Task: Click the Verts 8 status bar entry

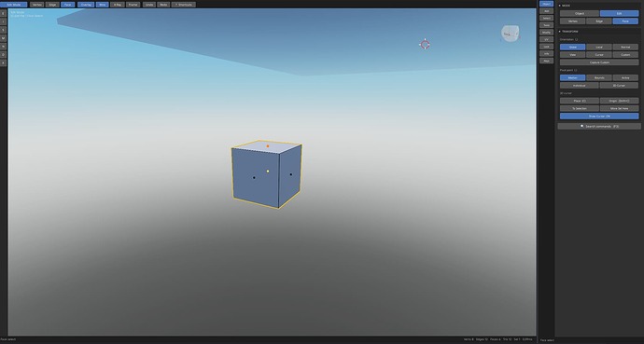Action: [x=469, y=339]
